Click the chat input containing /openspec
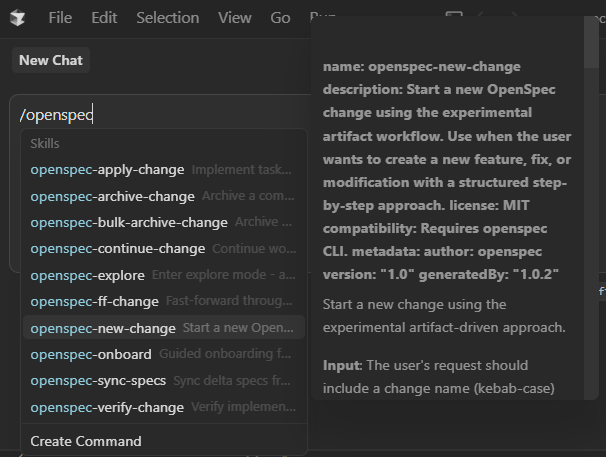 (x=160, y=116)
